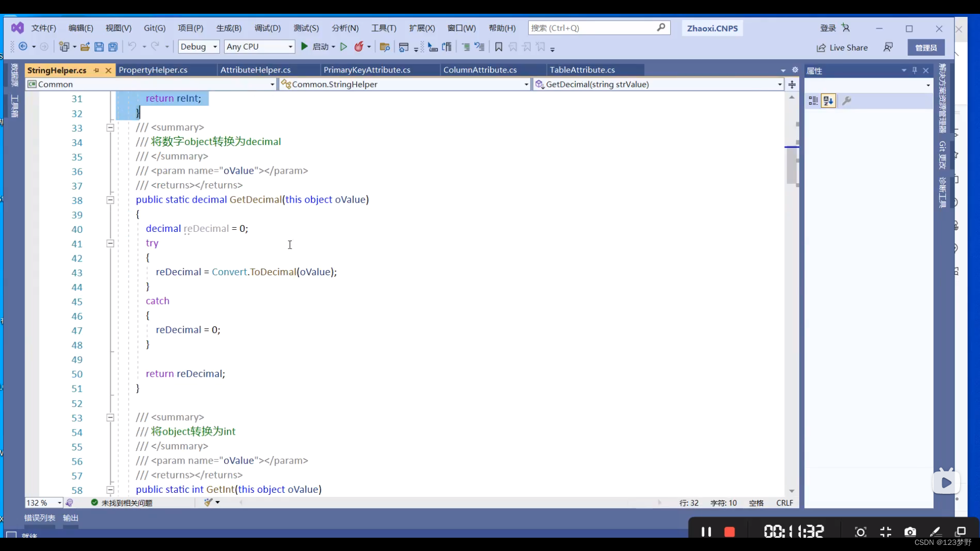The image size is (980, 551).
Task: Click the bookmark toggle icon in toolbar
Action: (499, 47)
